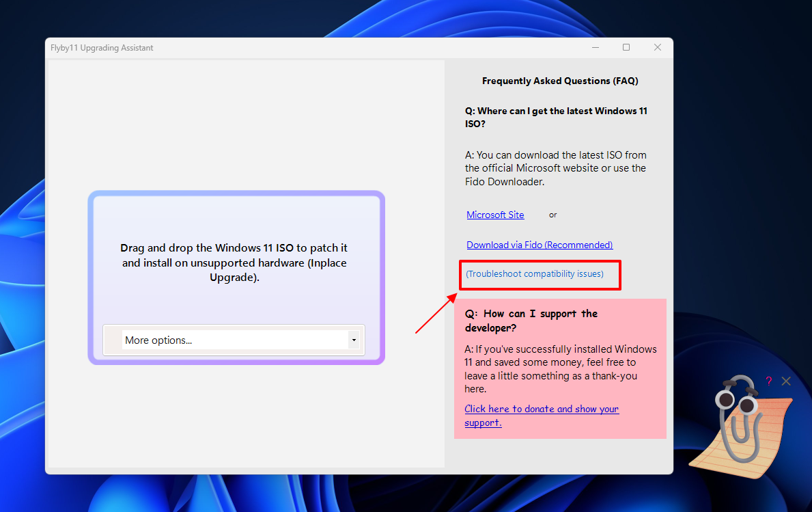Dismiss Clippy with its X icon
Screen dimensions: 812x512
coord(786,381)
